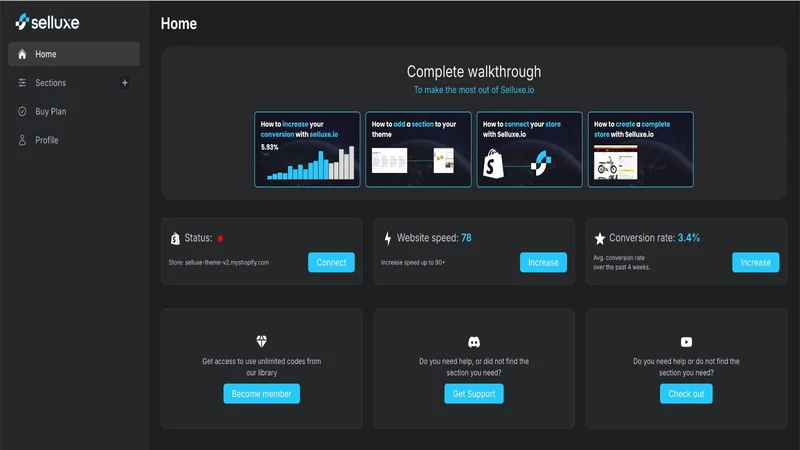Click the red status indicator dot
The height and width of the screenshot is (450, 800).
click(220, 238)
